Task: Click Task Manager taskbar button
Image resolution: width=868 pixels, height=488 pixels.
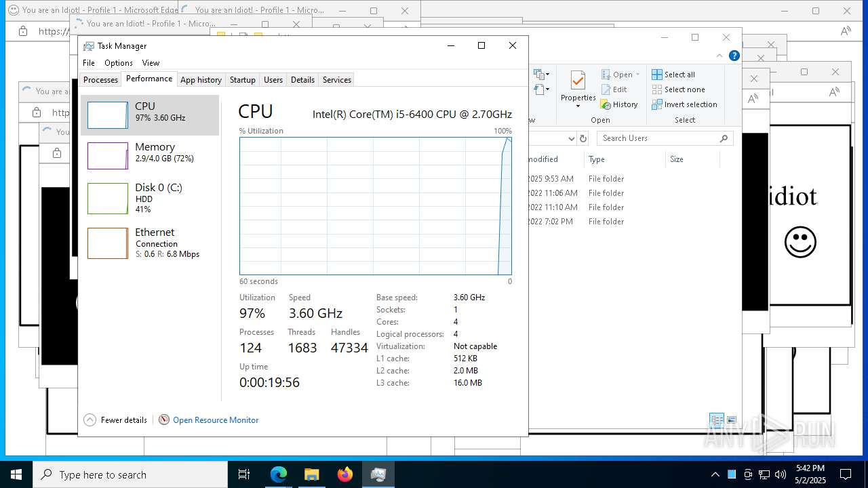Action: (x=378, y=474)
